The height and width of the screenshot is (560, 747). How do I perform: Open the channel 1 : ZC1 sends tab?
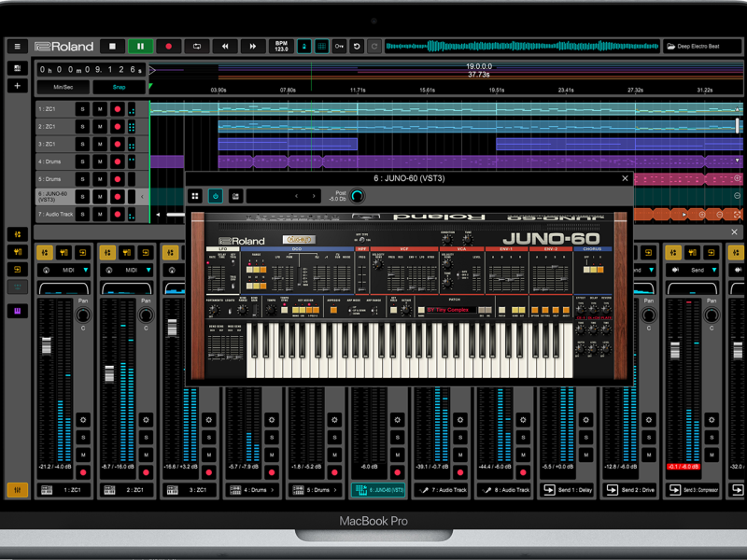point(82,252)
